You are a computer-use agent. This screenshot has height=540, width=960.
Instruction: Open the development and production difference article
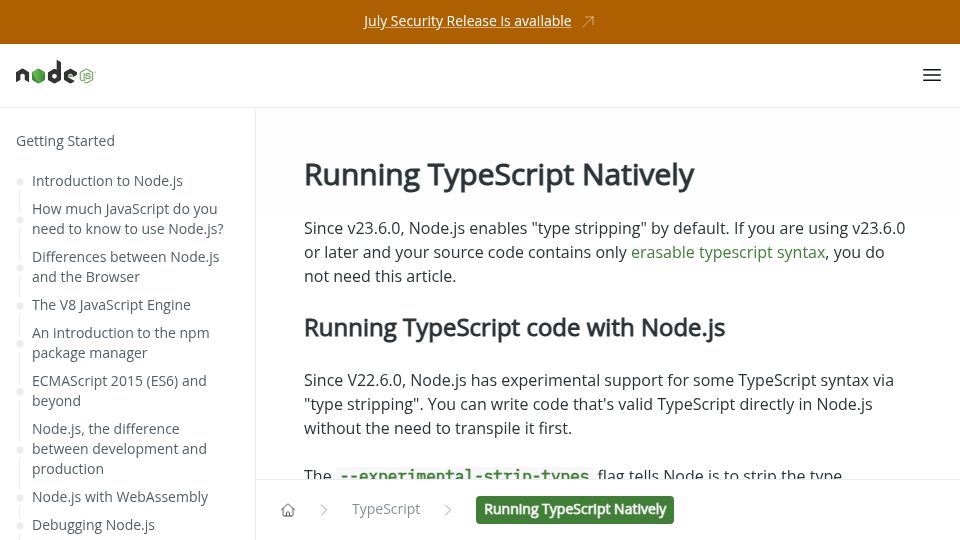point(119,449)
